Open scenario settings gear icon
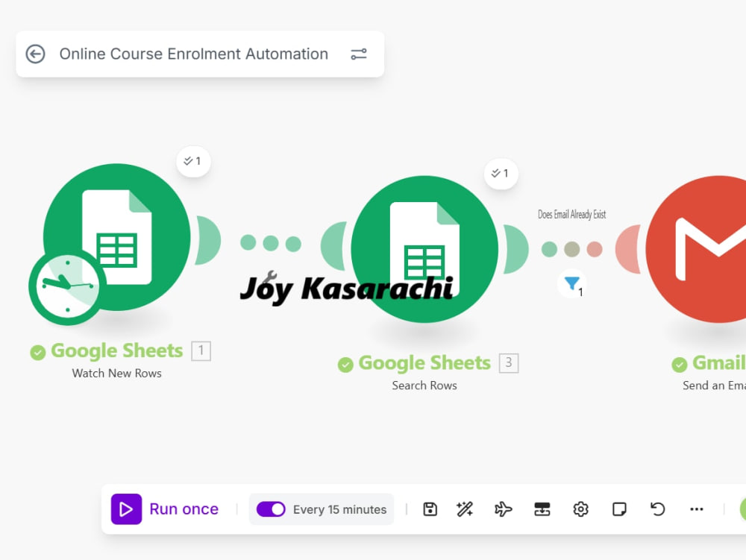This screenshot has height=560, width=746. click(580, 509)
